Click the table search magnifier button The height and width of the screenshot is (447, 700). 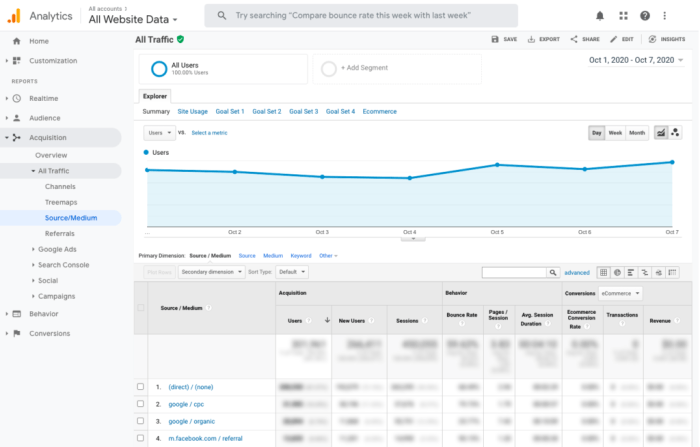553,272
